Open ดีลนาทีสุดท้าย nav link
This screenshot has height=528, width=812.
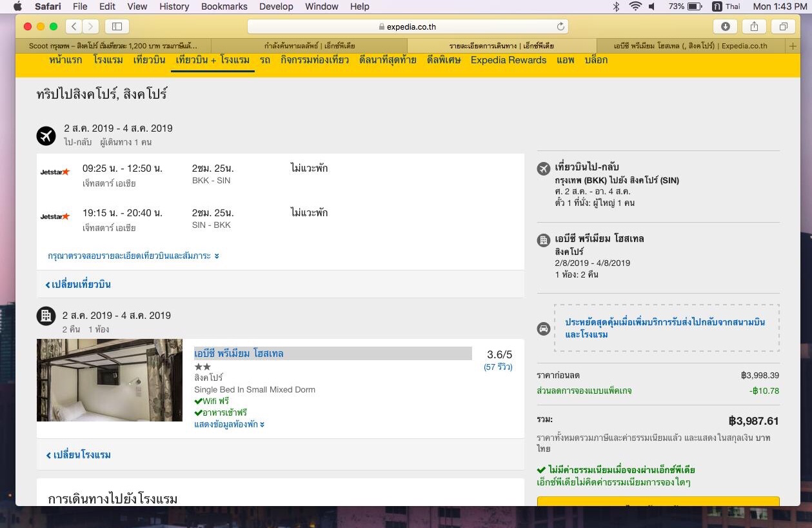point(388,60)
